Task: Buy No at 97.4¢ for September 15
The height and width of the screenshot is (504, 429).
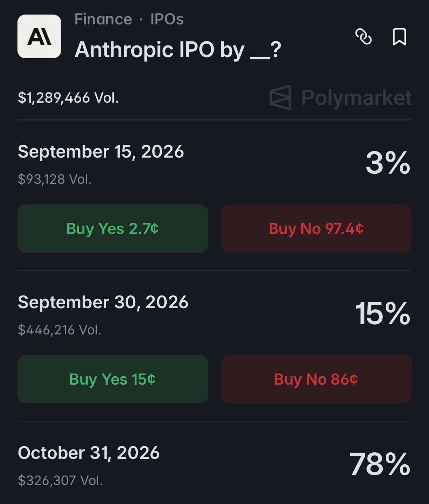Action: pos(316,229)
